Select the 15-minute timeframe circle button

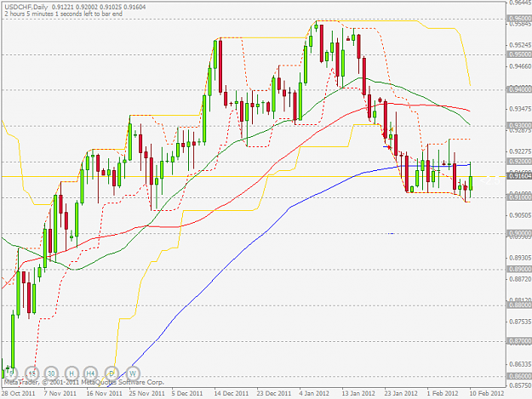click(x=31, y=373)
